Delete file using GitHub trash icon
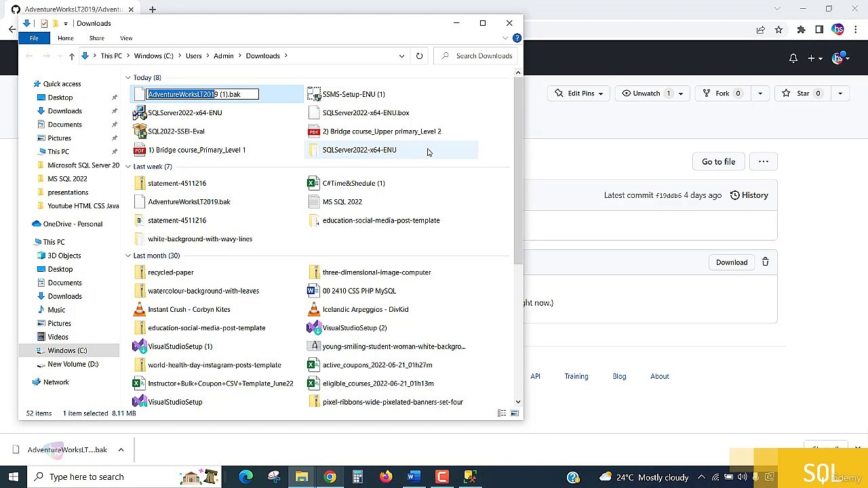This screenshot has width=868, height=488. click(x=765, y=262)
